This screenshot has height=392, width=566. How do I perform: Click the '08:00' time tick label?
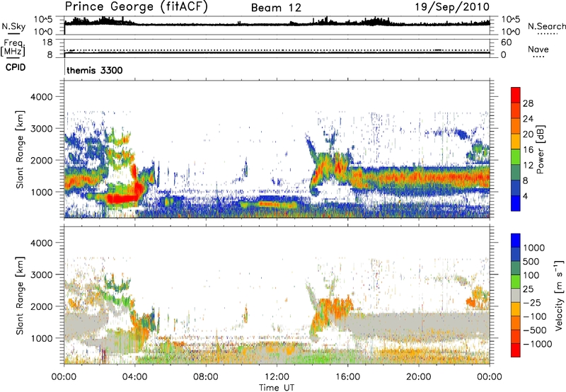click(206, 377)
